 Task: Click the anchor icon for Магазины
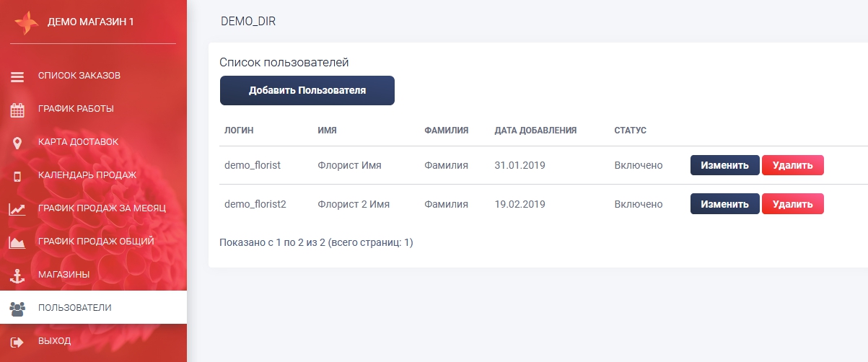[x=17, y=275]
